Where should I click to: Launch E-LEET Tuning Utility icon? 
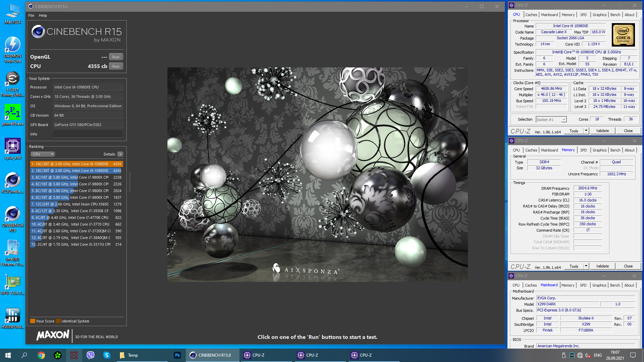(x=13, y=84)
